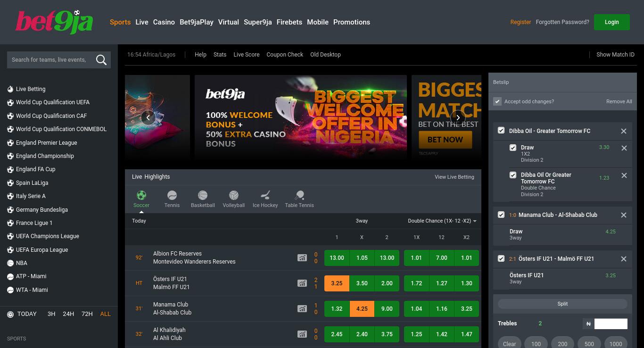
Task: Uncheck Dibba Oil Or Greater Tomorrow FC checkbox
Action: point(513,175)
